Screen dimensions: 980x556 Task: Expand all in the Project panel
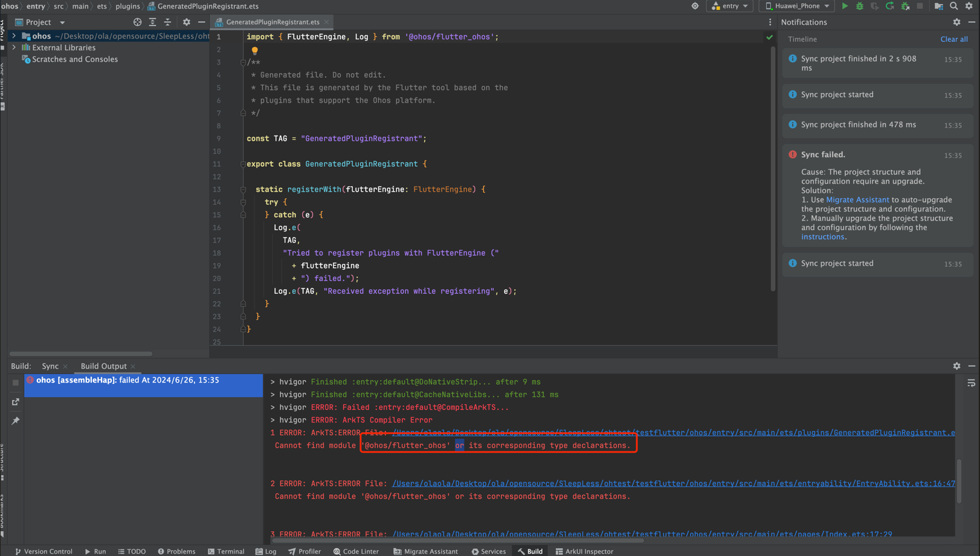click(x=152, y=22)
